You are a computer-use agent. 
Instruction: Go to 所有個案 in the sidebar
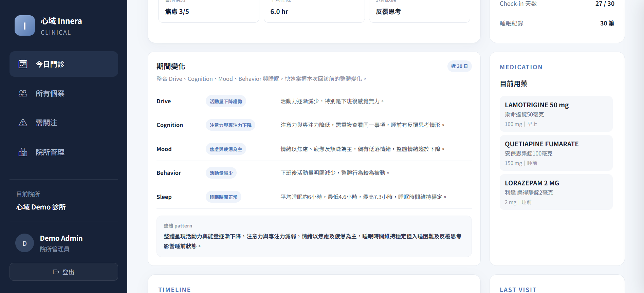pyautogui.click(x=64, y=93)
